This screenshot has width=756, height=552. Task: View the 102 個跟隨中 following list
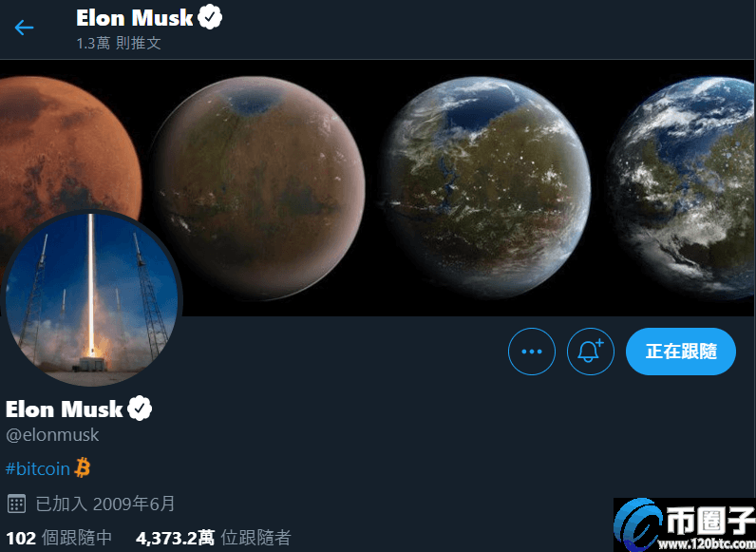pyautogui.click(x=59, y=538)
